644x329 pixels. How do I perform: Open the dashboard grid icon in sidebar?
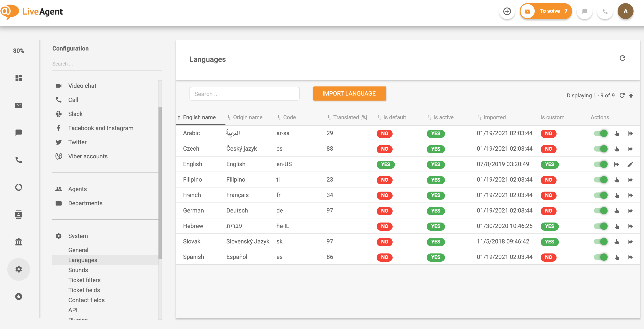[x=18, y=78]
